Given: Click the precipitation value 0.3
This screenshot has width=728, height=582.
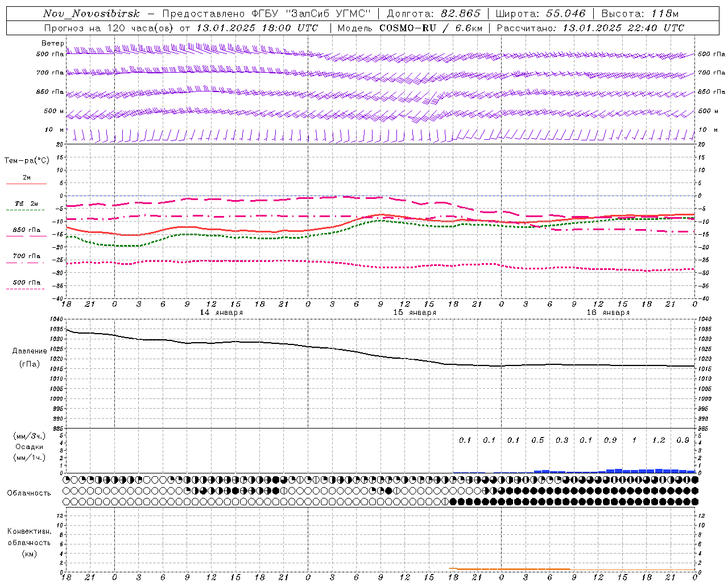Looking at the screenshot, I should 562,440.
